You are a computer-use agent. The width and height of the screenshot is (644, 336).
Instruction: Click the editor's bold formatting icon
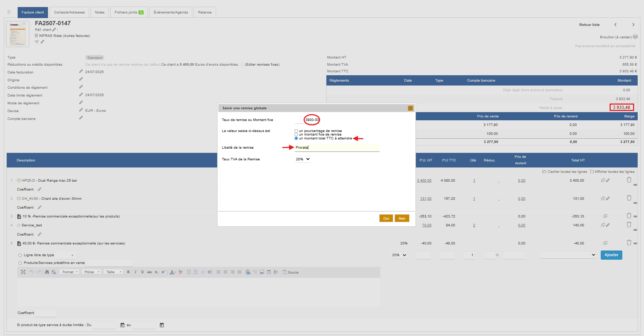click(x=128, y=272)
